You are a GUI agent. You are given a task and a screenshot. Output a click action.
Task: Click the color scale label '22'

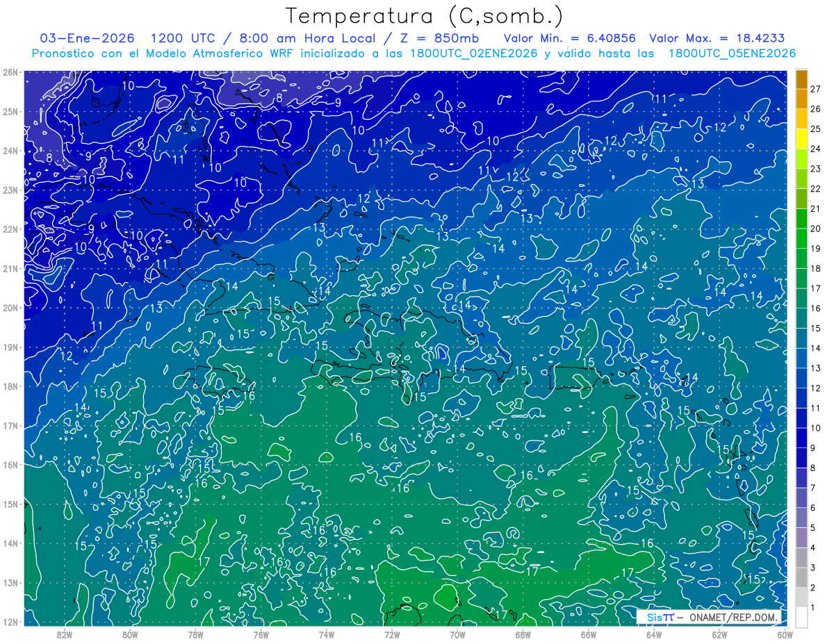(x=816, y=189)
